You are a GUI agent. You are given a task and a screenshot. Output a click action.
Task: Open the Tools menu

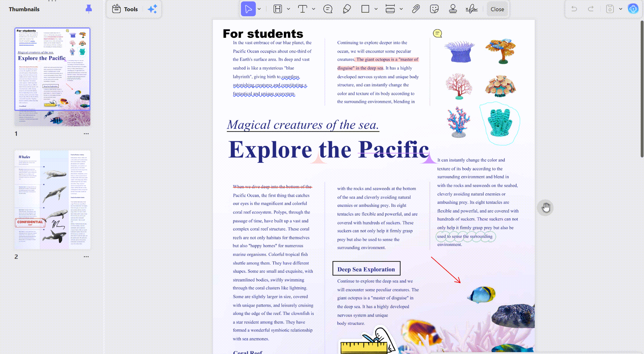tap(125, 9)
